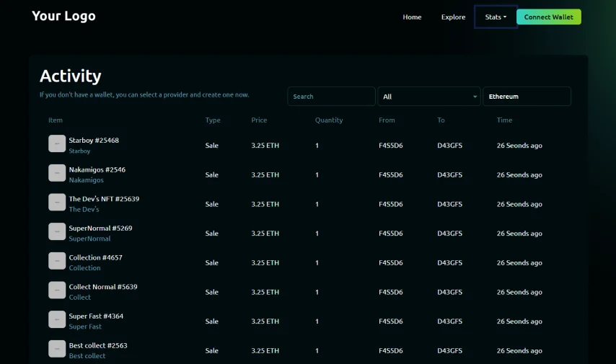
Task: Click F4S5D6 sender in The Dev's NFT row
Action: (390, 204)
